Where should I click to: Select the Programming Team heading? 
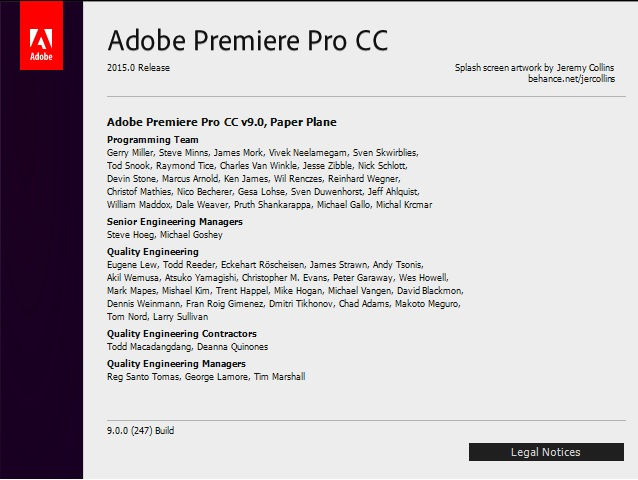(152, 139)
